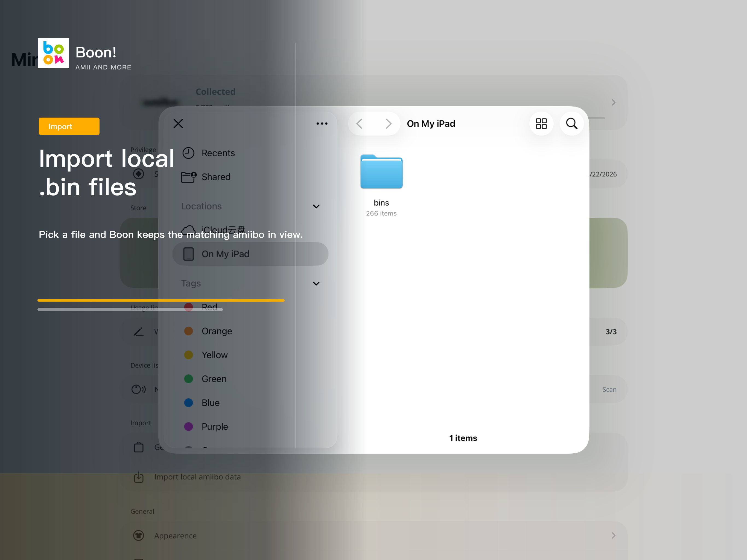Screen dimensions: 747x560
Task: Click Scan in device list
Action: 609,389
